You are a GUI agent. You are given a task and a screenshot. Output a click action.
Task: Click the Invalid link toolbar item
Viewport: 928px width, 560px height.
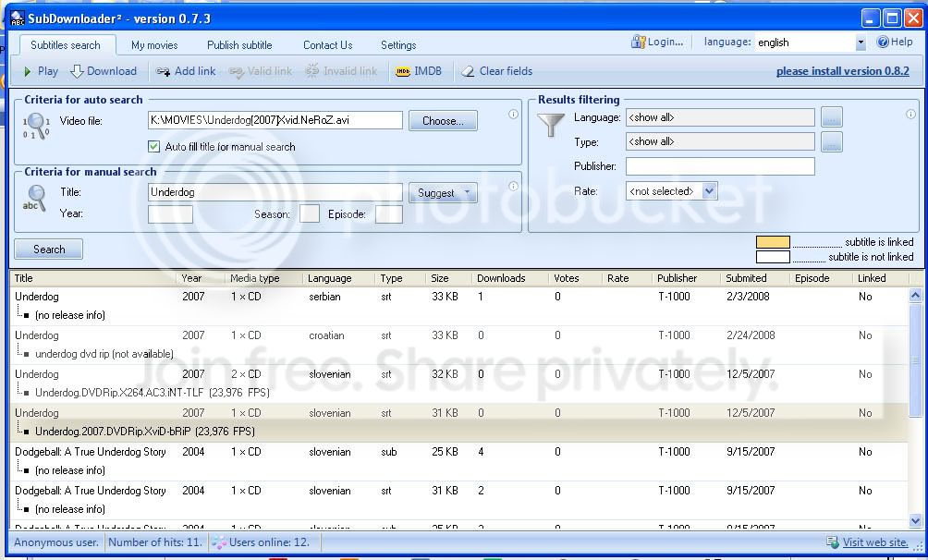pyautogui.click(x=341, y=71)
